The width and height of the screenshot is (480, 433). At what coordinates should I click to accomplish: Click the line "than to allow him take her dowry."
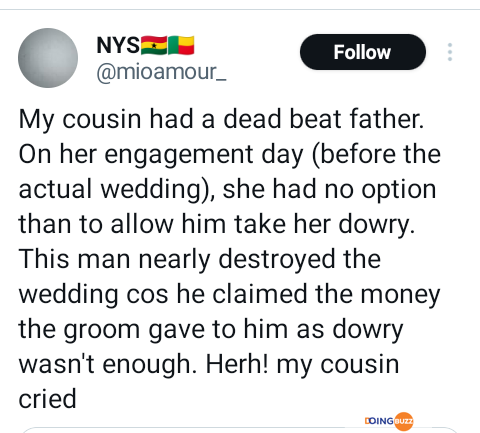click(x=217, y=224)
